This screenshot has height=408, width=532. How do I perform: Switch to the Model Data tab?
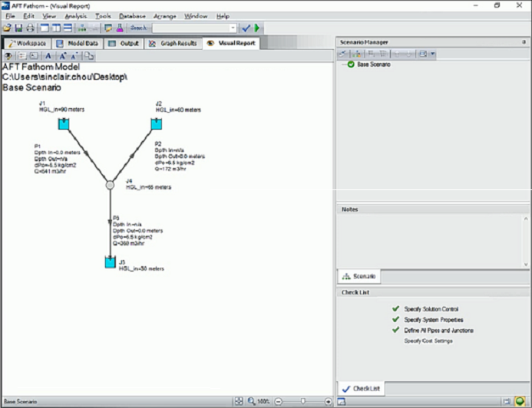[77, 44]
